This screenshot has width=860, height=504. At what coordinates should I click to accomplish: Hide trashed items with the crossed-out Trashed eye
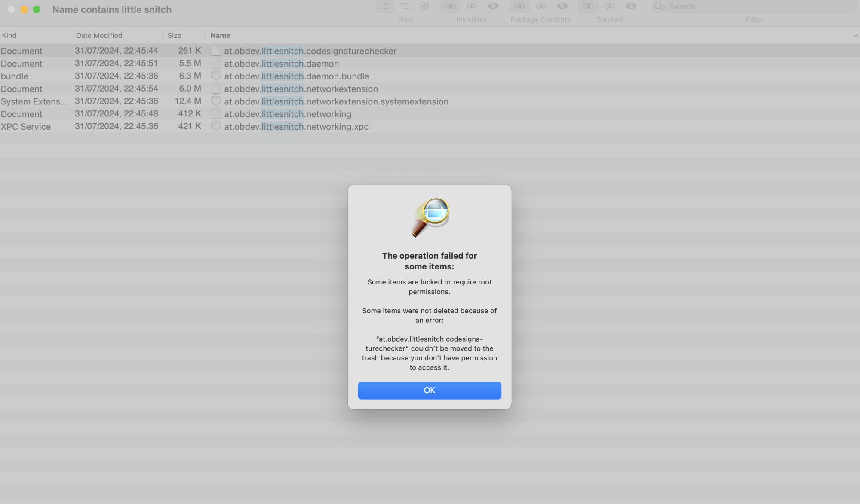click(x=609, y=6)
